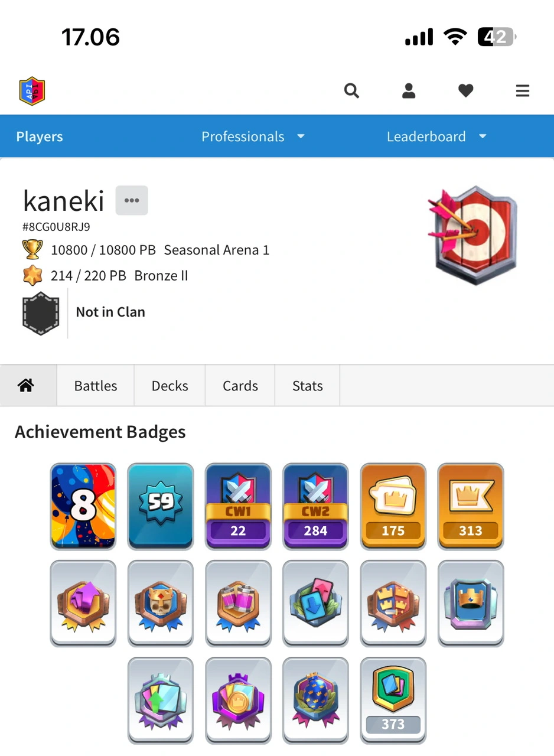Image resolution: width=554 pixels, height=756 pixels.
Task: Open the user account icon
Action: click(x=409, y=91)
